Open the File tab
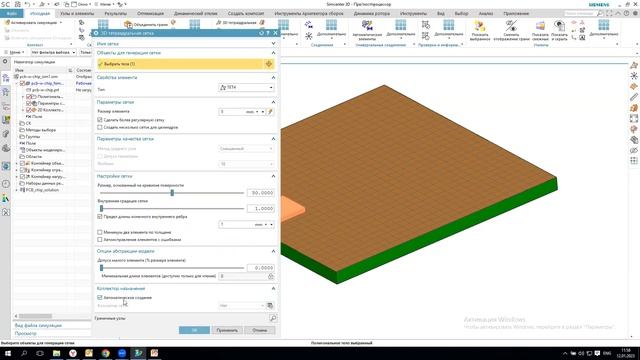Screen dimensions: 640x360 11,13
